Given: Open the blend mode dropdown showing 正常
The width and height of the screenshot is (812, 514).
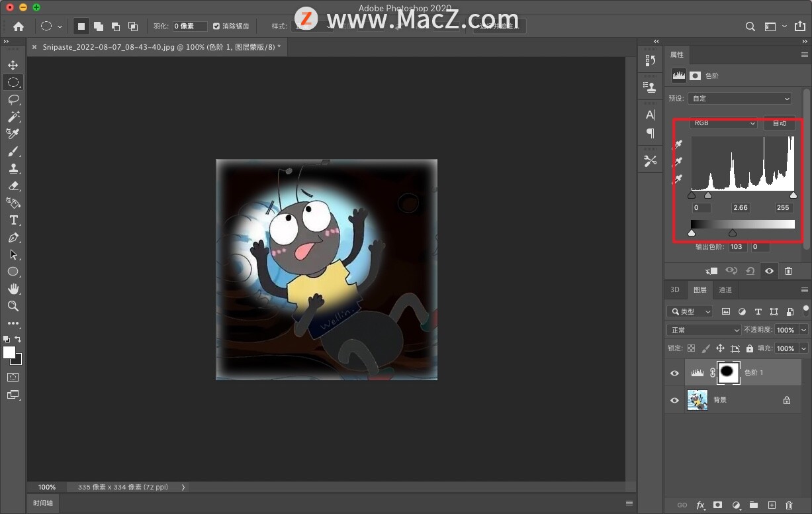Looking at the screenshot, I should (704, 330).
